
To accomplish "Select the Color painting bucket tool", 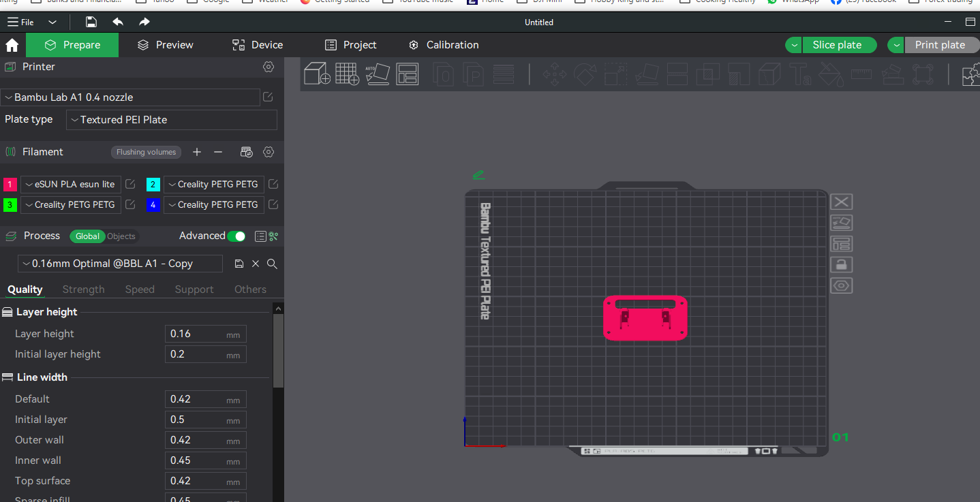I will (x=831, y=74).
